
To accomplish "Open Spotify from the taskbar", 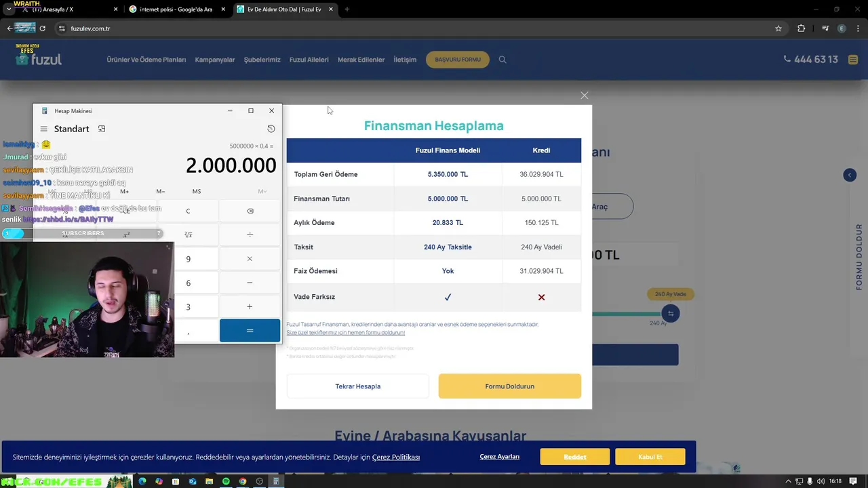I will (226, 481).
